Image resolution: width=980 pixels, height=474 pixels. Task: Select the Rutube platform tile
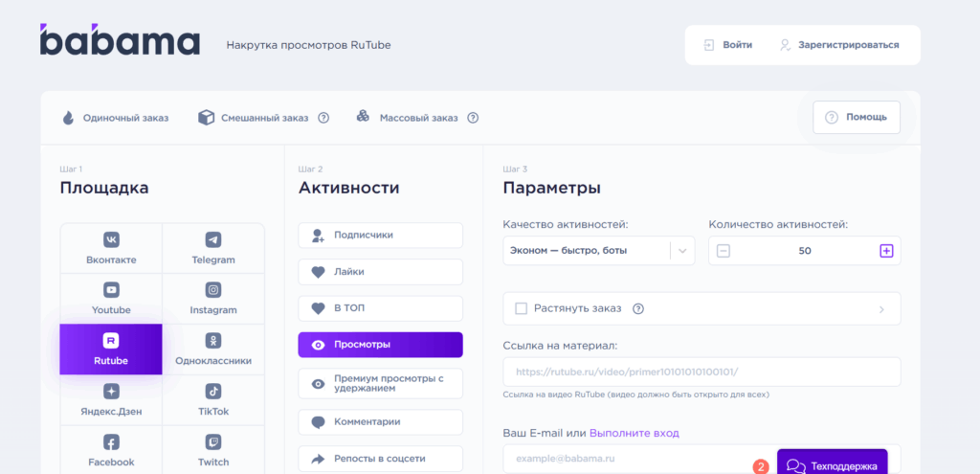[111, 350]
